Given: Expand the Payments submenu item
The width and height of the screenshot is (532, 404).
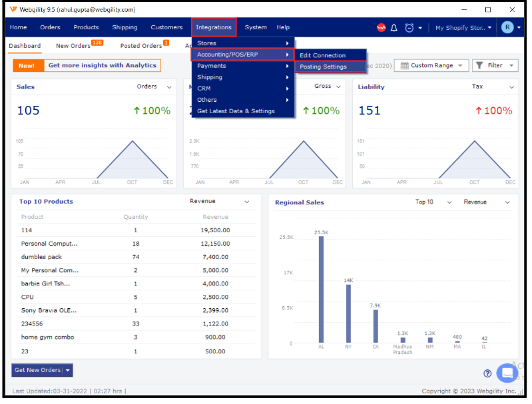Looking at the screenshot, I should tap(242, 66).
